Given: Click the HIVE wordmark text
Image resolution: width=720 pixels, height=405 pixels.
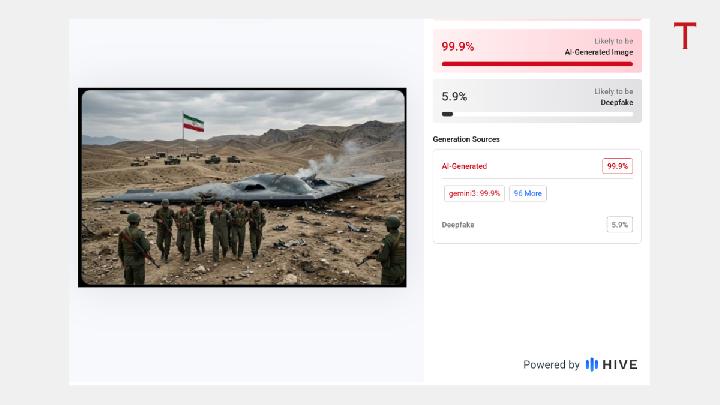Looking at the screenshot, I should coord(620,365).
